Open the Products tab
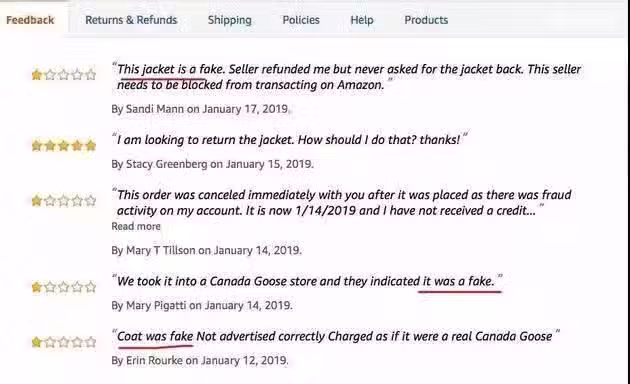The height and width of the screenshot is (384, 630). [x=426, y=20]
